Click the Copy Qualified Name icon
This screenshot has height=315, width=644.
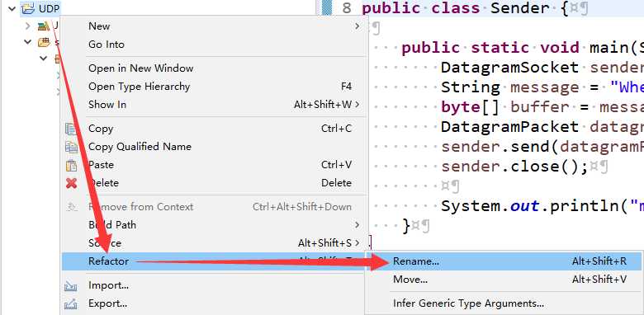pos(71,147)
